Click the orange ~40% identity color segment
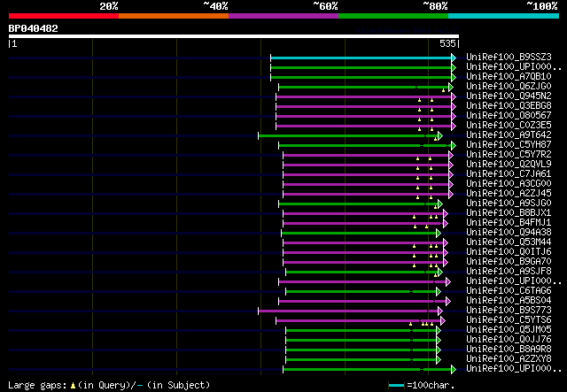 click(174, 16)
